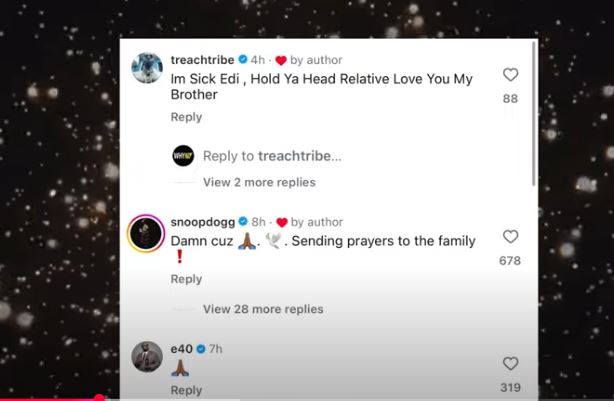Open e40's profile avatar
Image resolution: width=614 pixels, height=401 pixels.
[x=147, y=356]
